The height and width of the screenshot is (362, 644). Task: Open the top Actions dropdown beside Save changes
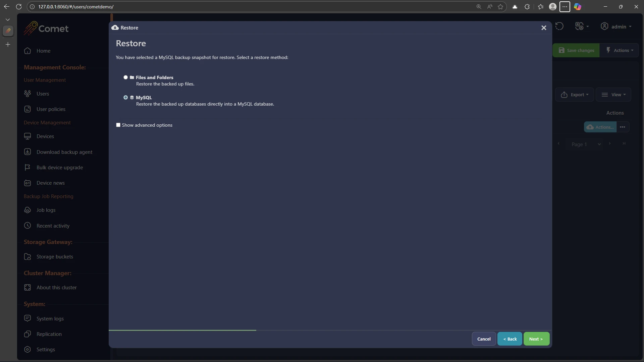(620, 50)
